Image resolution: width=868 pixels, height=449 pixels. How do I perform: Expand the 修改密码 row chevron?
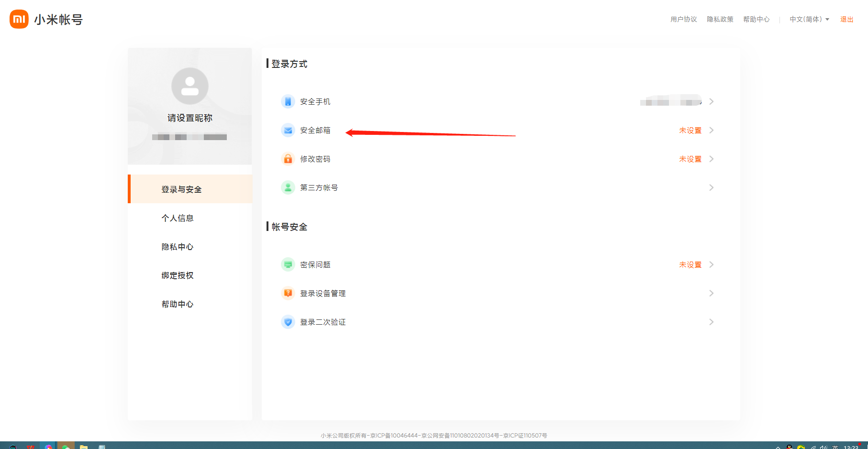pos(712,159)
